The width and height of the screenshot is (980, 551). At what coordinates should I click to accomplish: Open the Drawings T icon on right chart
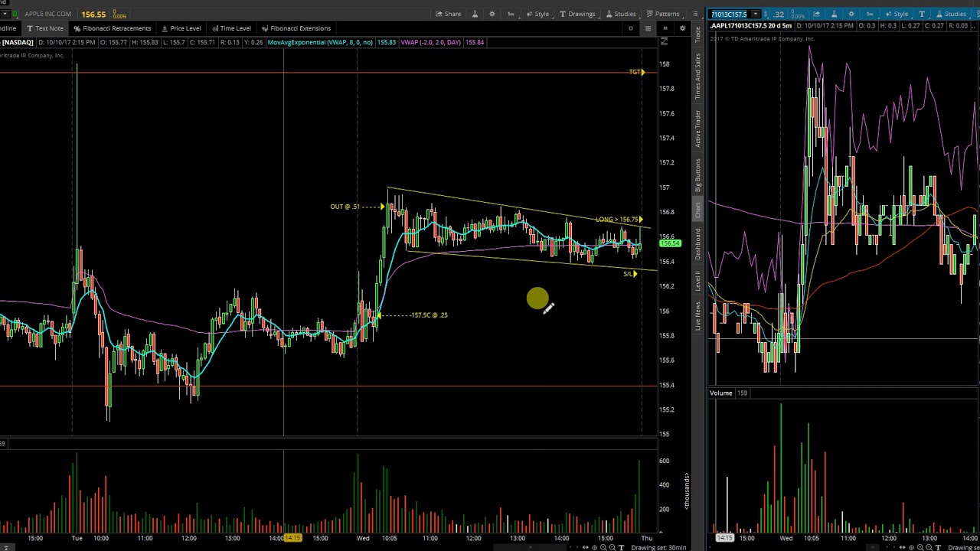(922, 14)
